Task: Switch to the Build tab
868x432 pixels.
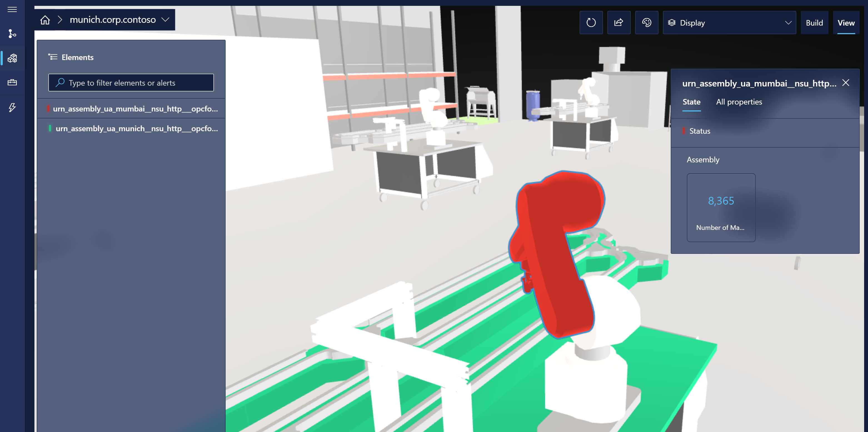Action: coord(815,23)
